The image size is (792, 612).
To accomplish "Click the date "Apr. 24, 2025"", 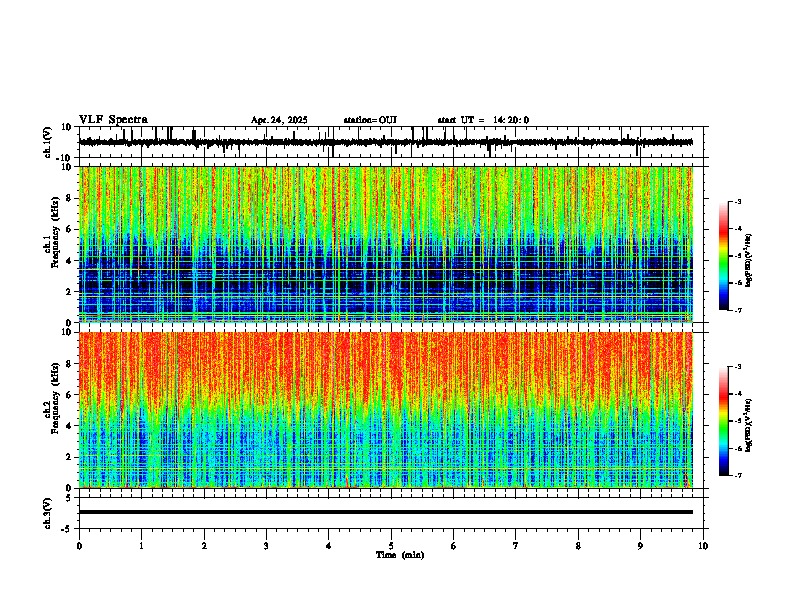I will [279, 120].
